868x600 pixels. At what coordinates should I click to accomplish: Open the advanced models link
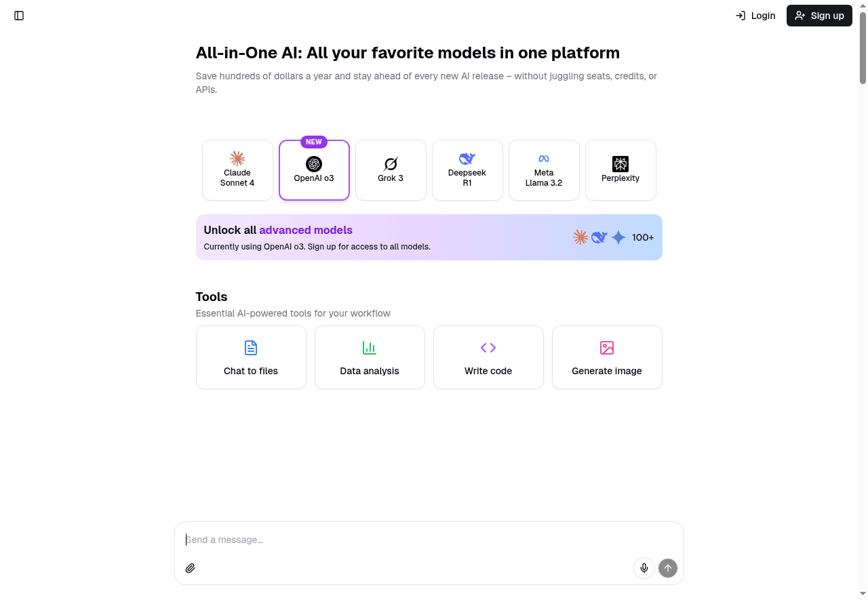[x=305, y=230]
